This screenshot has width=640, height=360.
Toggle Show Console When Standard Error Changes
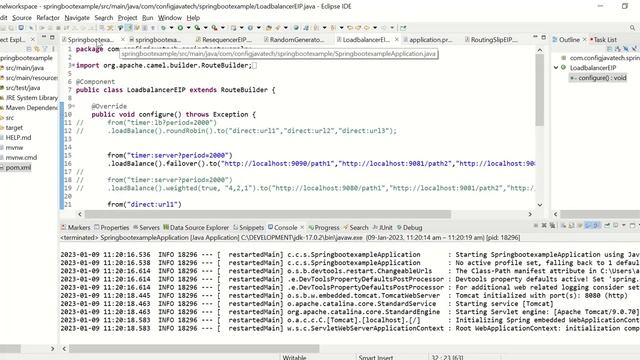point(596,225)
